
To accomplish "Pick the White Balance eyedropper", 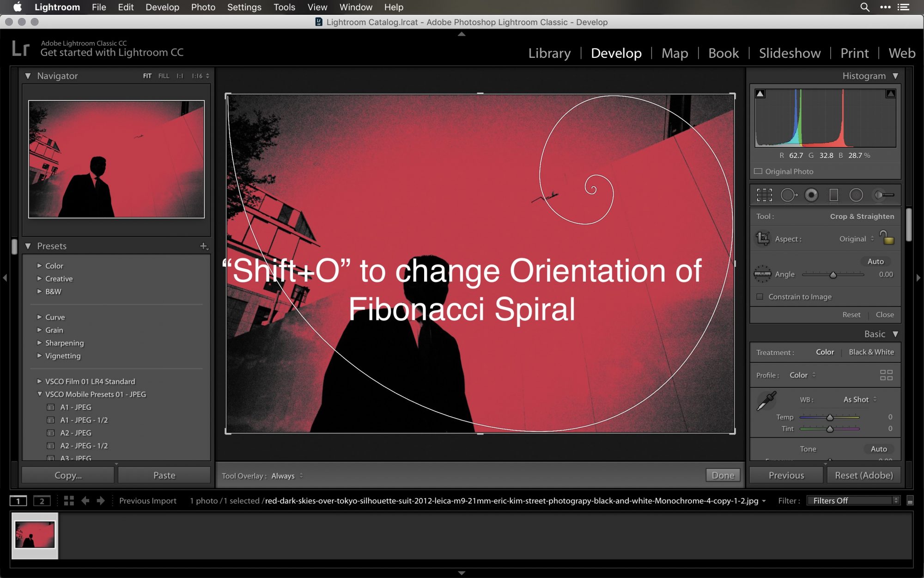I will [x=766, y=400].
